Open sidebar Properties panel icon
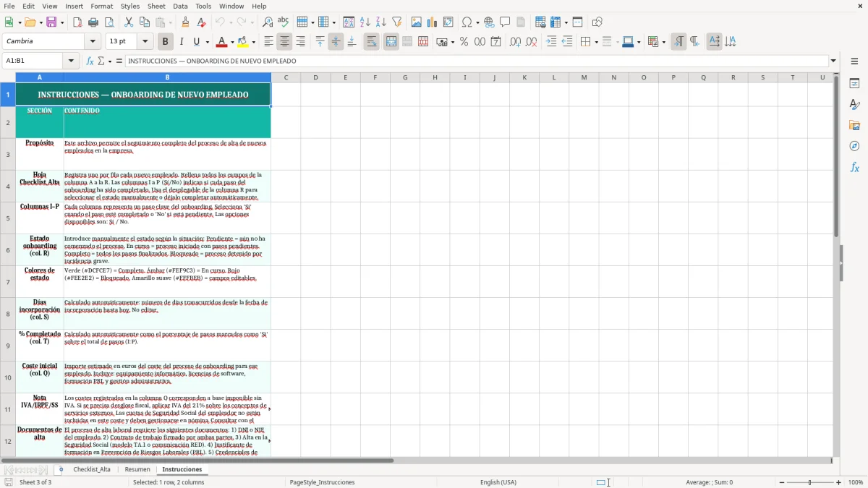868x488 pixels. coord(854,84)
